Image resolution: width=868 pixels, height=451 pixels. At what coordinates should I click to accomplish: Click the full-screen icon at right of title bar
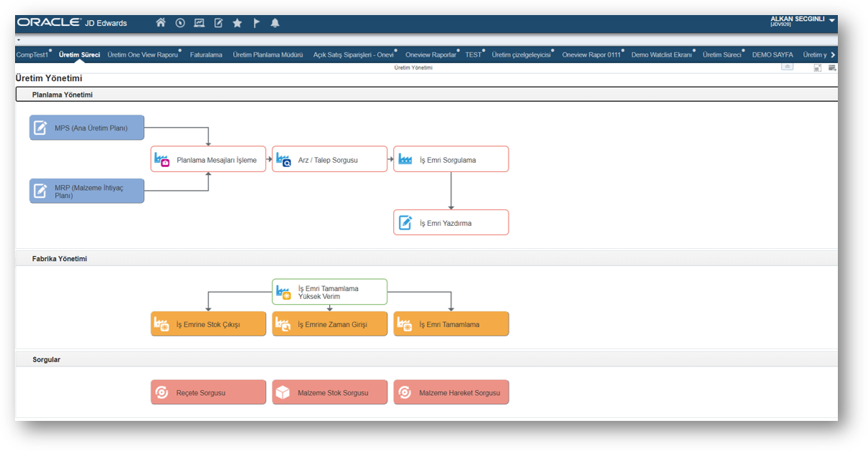pos(818,67)
